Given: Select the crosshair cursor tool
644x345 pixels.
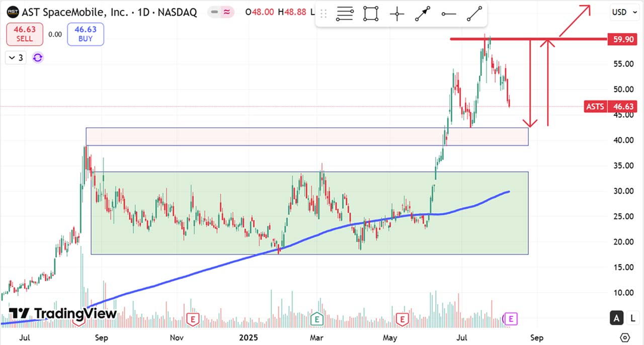Looking at the screenshot, I should click(397, 14).
